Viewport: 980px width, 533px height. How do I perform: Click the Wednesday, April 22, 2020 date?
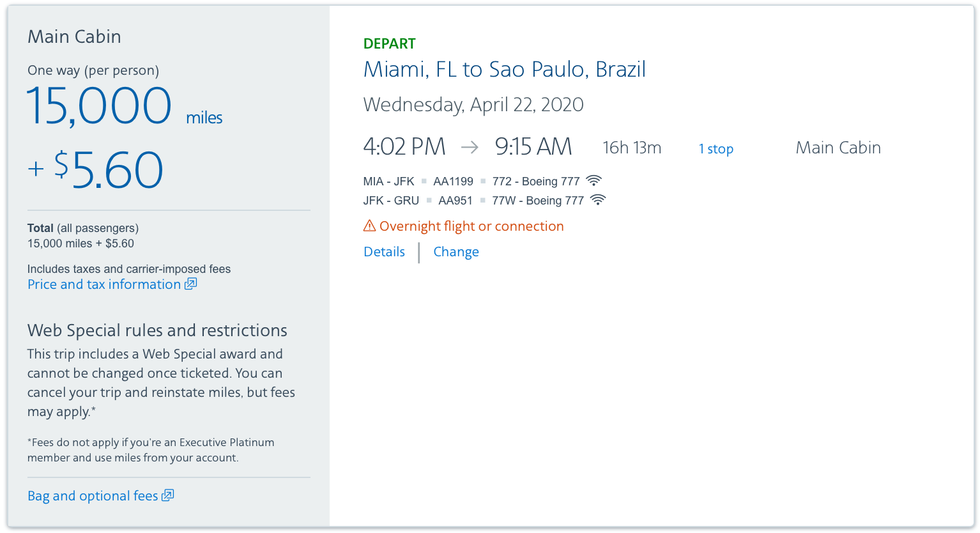[473, 105]
